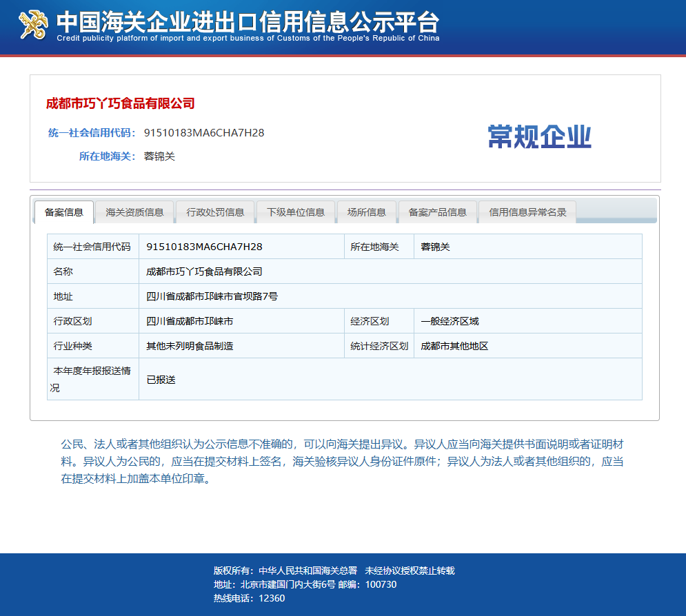Click the red company name heading
This screenshot has height=616, width=686.
click(121, 103)
